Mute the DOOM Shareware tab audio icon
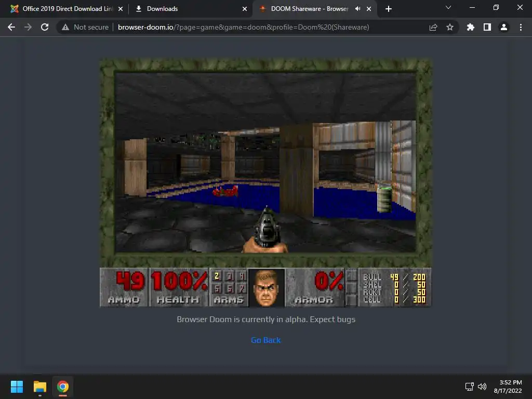 (357, 8)
